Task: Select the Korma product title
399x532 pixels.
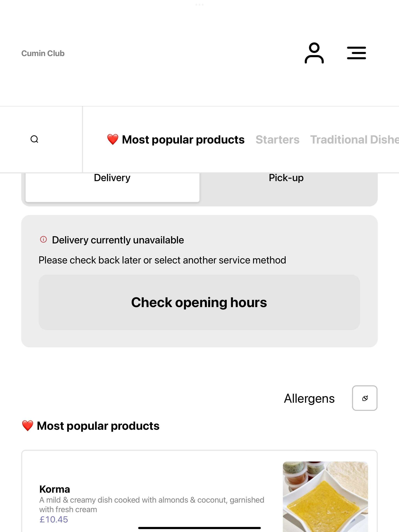Action: tap(55, 489)
